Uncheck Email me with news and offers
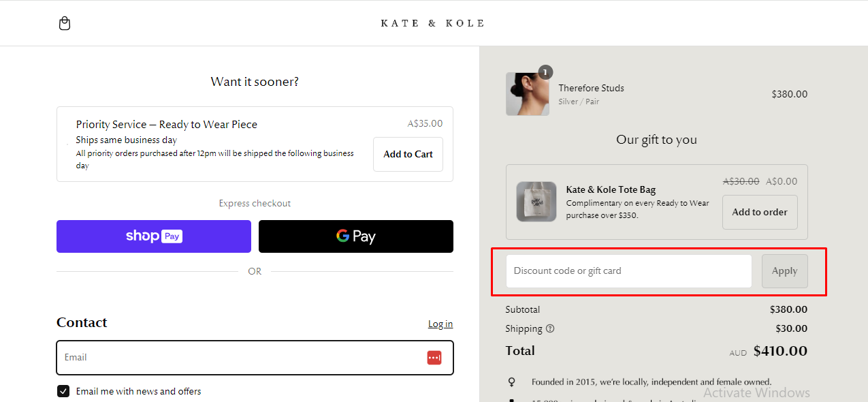Viewport: 868px width, 402px height. (x=63, y=391)
